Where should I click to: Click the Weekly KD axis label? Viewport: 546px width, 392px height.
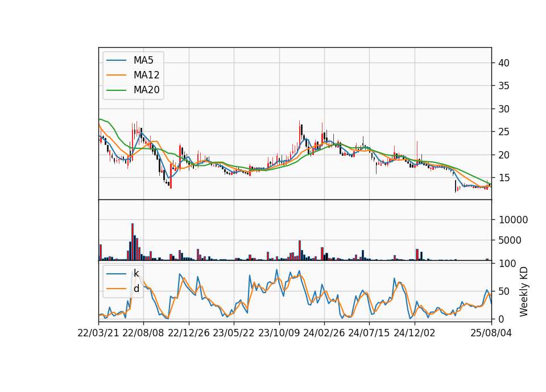tap(524, 291)
